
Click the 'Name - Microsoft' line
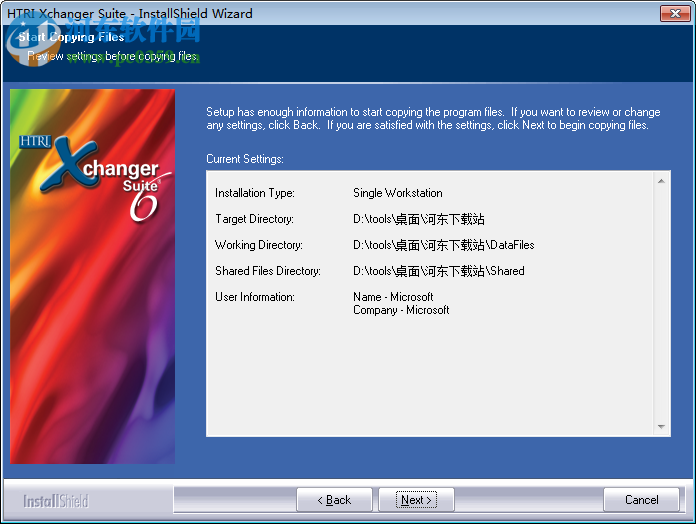393,297
